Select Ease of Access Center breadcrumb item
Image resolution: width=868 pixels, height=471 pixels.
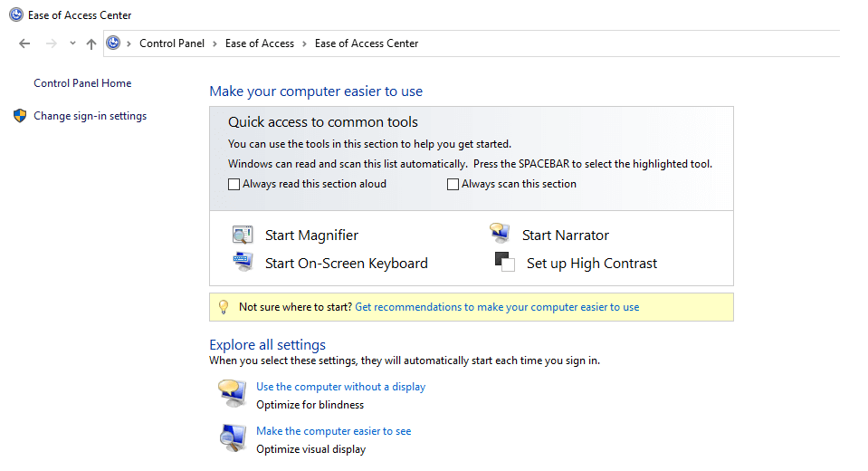click(x=367, y=43)
